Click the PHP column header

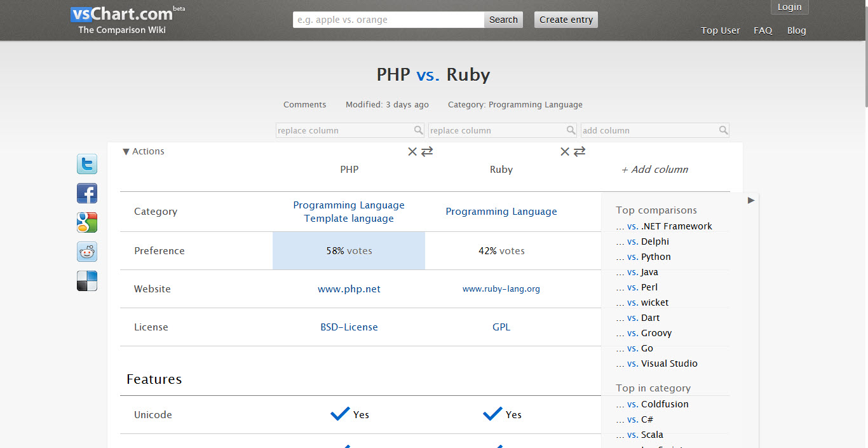pyautogui.click(x=349, y=170)
